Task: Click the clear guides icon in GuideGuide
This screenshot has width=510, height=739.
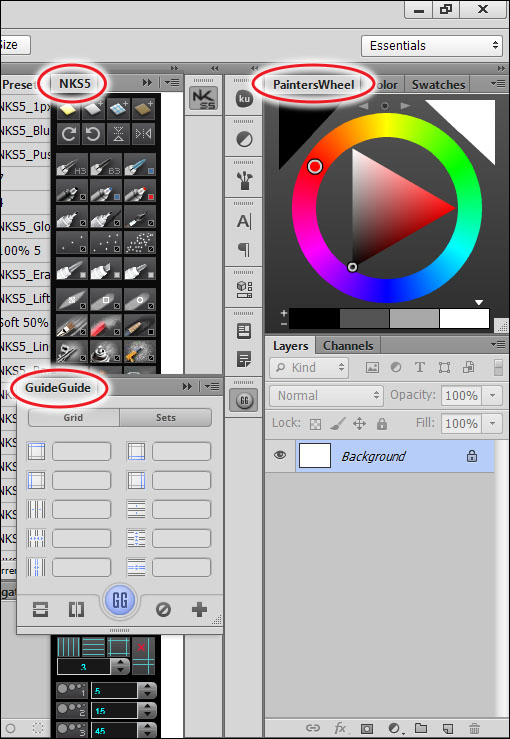Action: (x=163, y=610)
